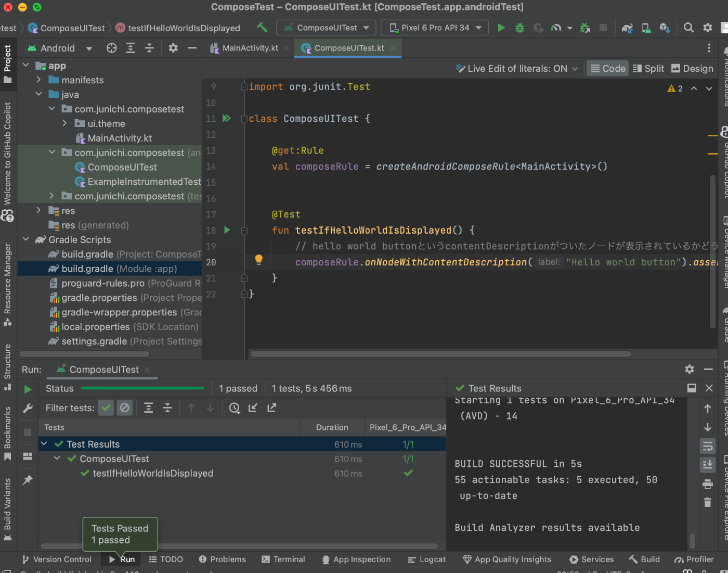
Task: Click the Stop button in main toolbar
Action: [x=603, y=28]
